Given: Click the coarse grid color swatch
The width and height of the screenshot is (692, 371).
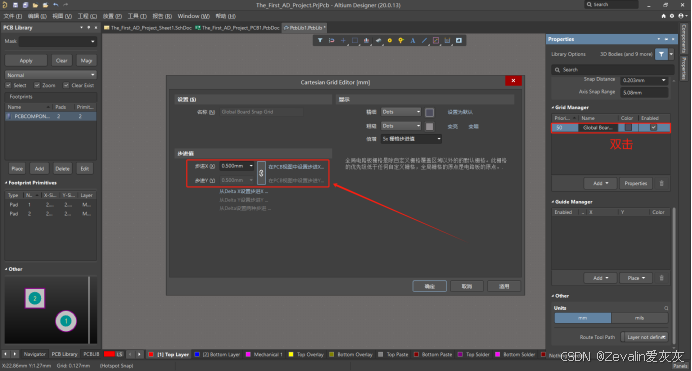Looking at the screenshot, I should pos(429,127).
